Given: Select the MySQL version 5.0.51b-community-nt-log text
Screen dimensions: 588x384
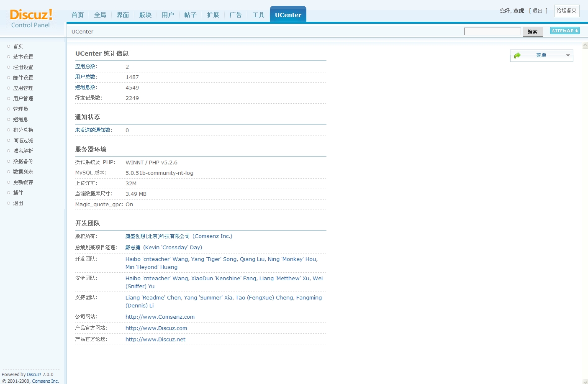Looking at the screenshot, I should 159,173.
